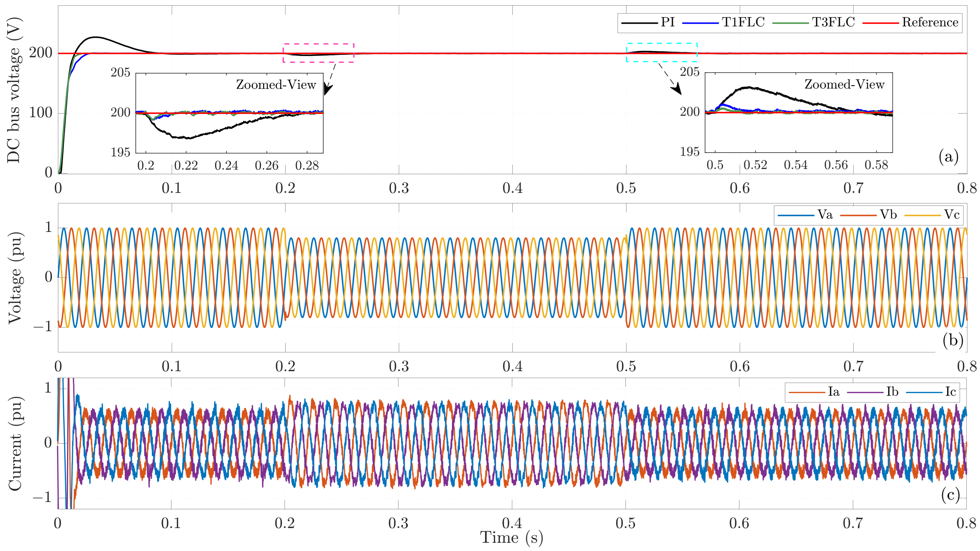Click the 0.58 tick in right inset
The image size is (980, 551).
click(x=877, y=165)
